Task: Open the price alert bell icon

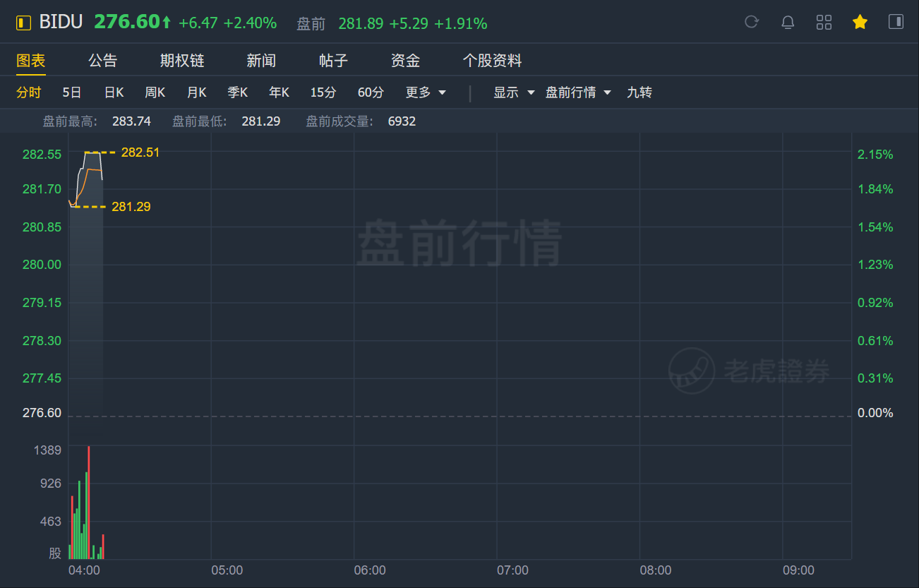Action: pos(788,22)
